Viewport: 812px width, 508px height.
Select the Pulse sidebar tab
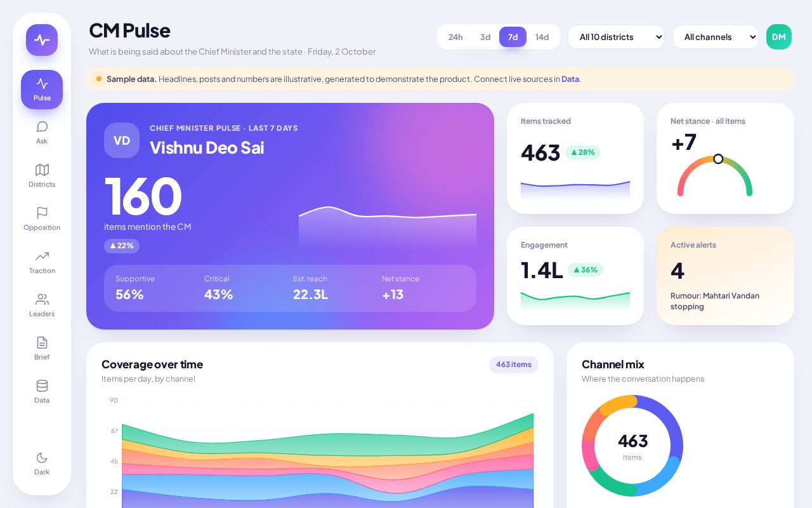click(x=42, y=90)
